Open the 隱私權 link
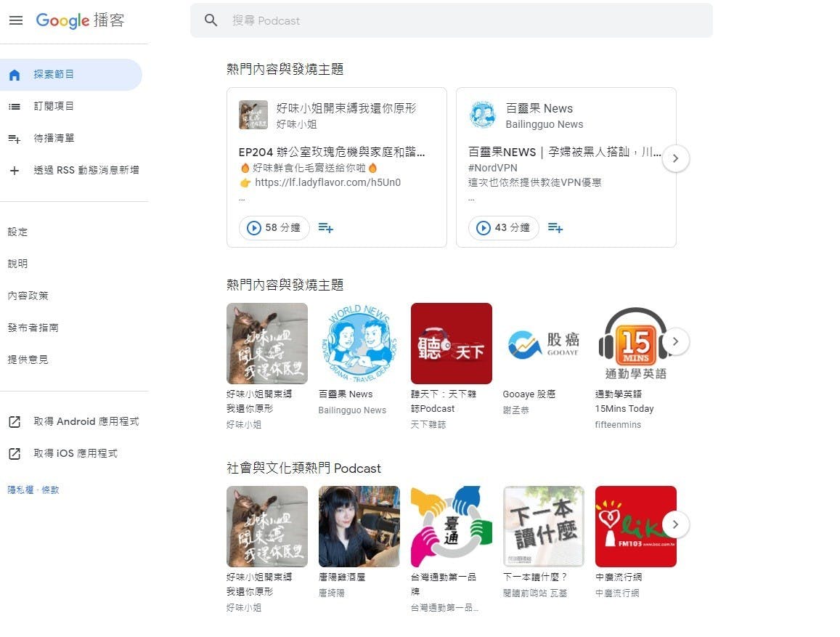 20,490
